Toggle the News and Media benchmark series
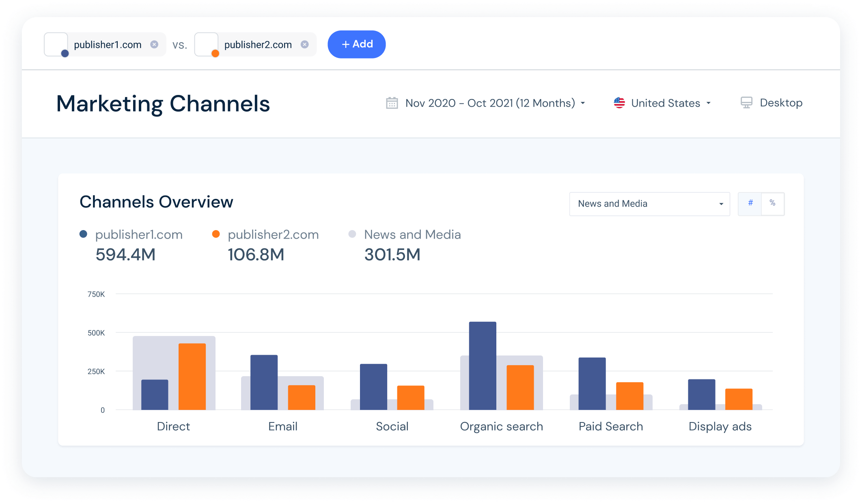The image size is (862, 504). click(x=412, y=235)
